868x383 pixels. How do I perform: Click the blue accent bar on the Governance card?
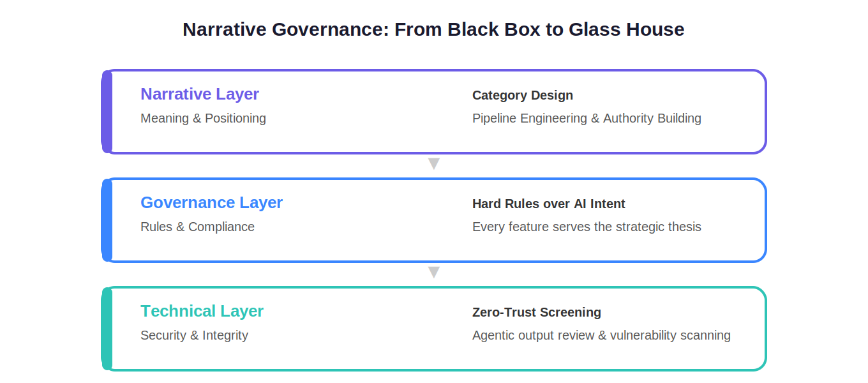coord(107,220)
